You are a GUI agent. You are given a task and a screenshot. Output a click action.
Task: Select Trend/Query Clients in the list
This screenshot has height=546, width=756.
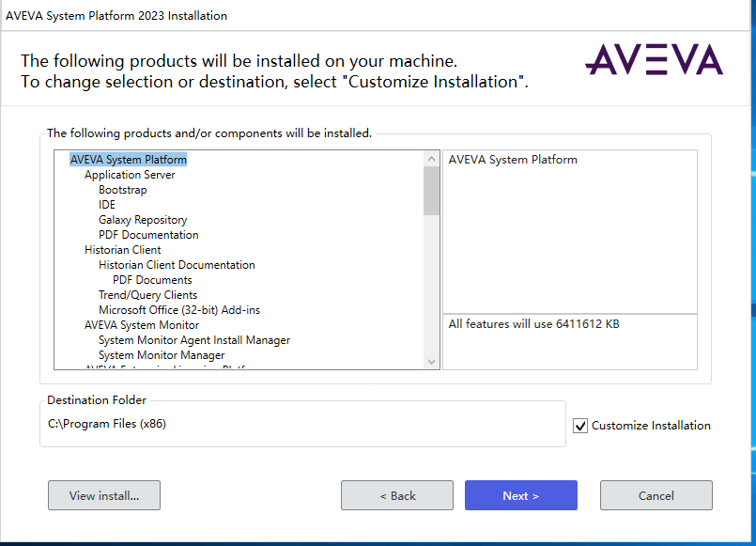pos(152,279)
